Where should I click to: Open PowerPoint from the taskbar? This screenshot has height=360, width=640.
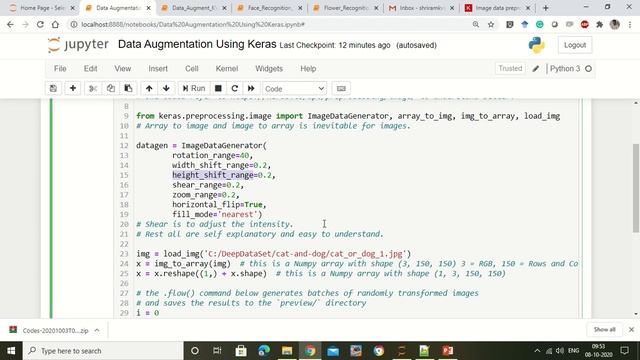(x=448, y=351)
